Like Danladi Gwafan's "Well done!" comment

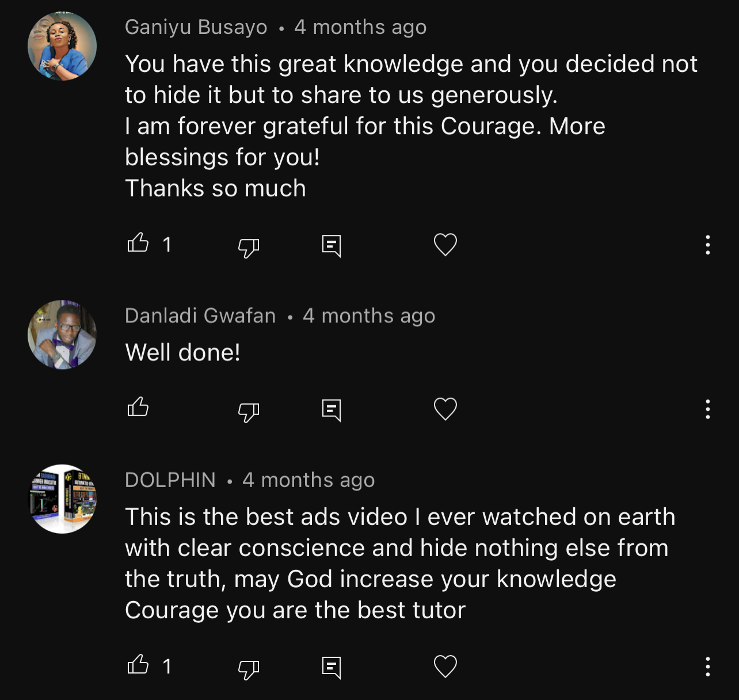(138, 408)
